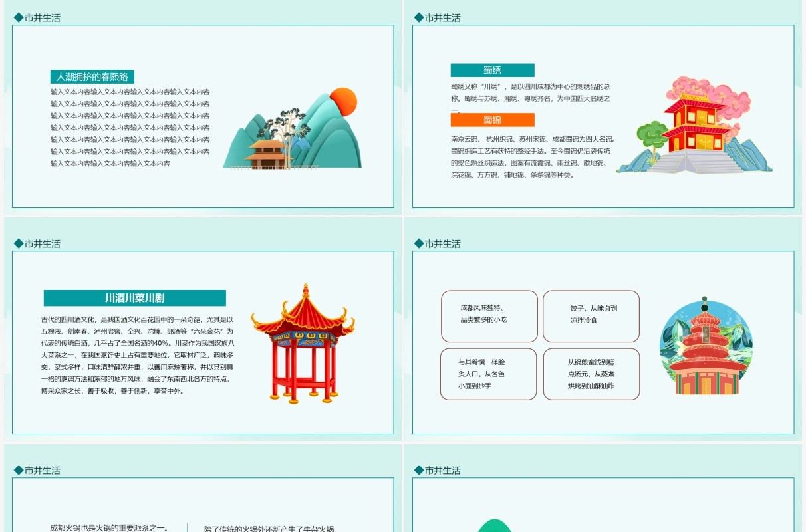Click the heading 人潮拥挤的春熙路
This screenshot has width=806, height=532.
pos(92,77)
